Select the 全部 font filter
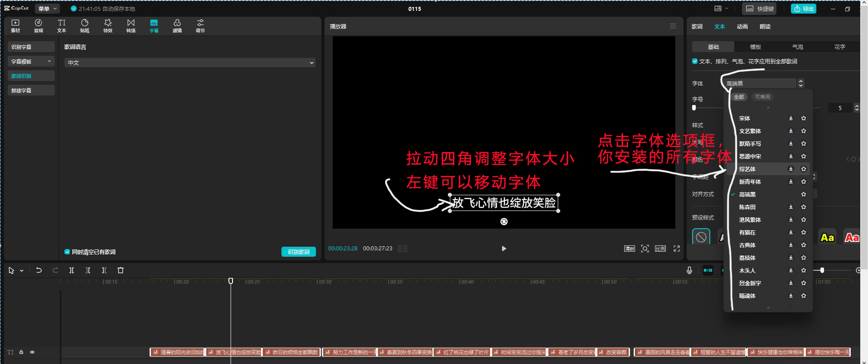The width and height of the screenshot is (868, 364). tap(739, 97)
